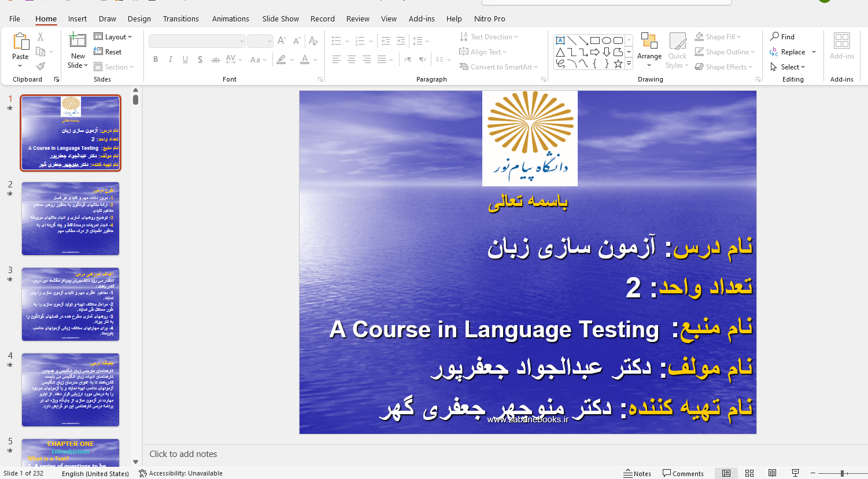Add a slide using the New Slide icon
The image size is (868, 479).
pos(77,40)
